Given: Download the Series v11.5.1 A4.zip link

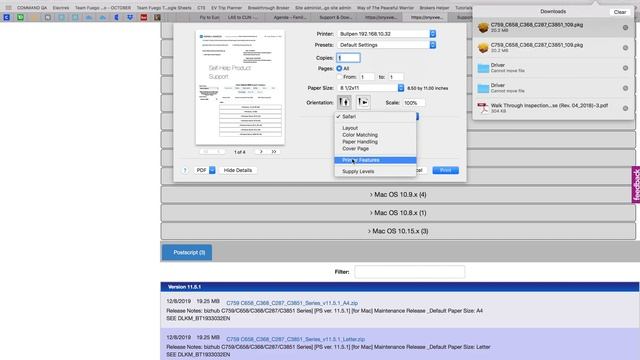Looking at the screenshot, I should click(x=292, y=303).
